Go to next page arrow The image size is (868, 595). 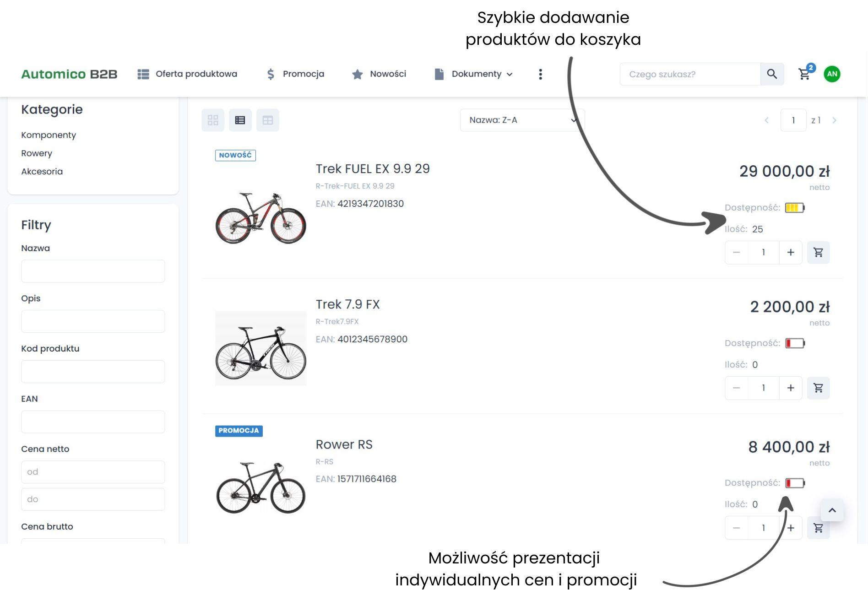(834, 120)
